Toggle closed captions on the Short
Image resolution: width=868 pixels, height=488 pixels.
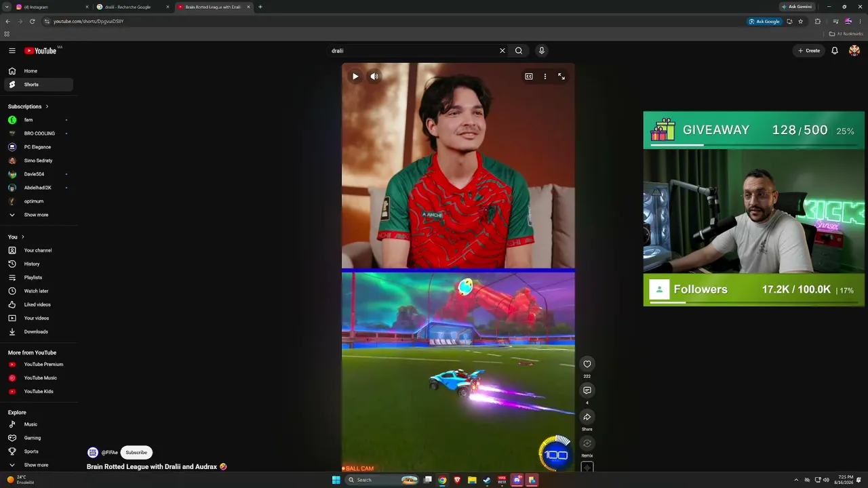529,77
